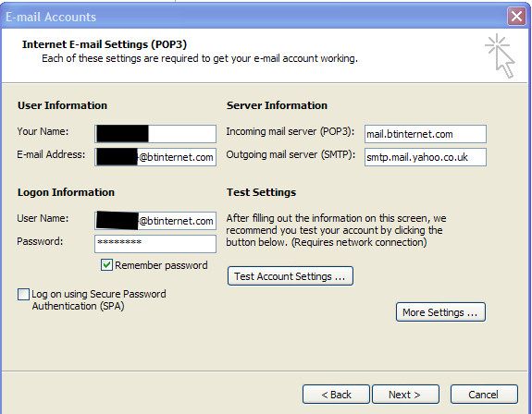Enable Log on using Secure Password Authentication

23,295
